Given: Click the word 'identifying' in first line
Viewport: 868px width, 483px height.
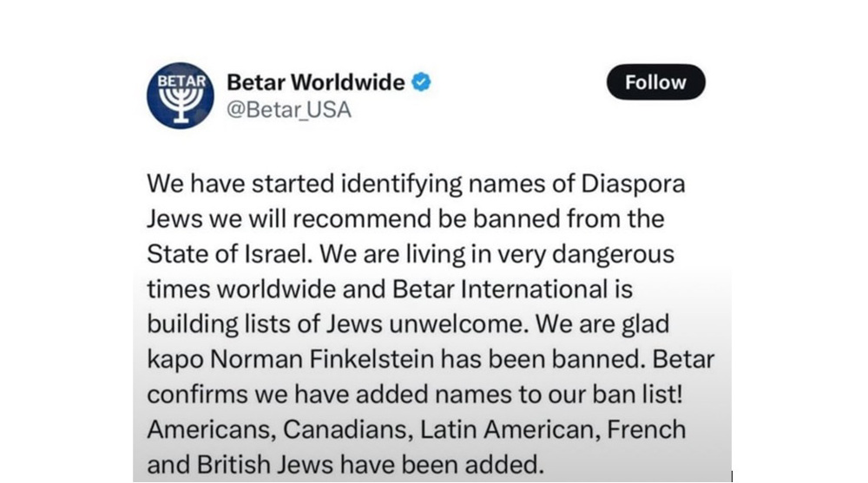Looking at the screenshot, I should 401,185.
